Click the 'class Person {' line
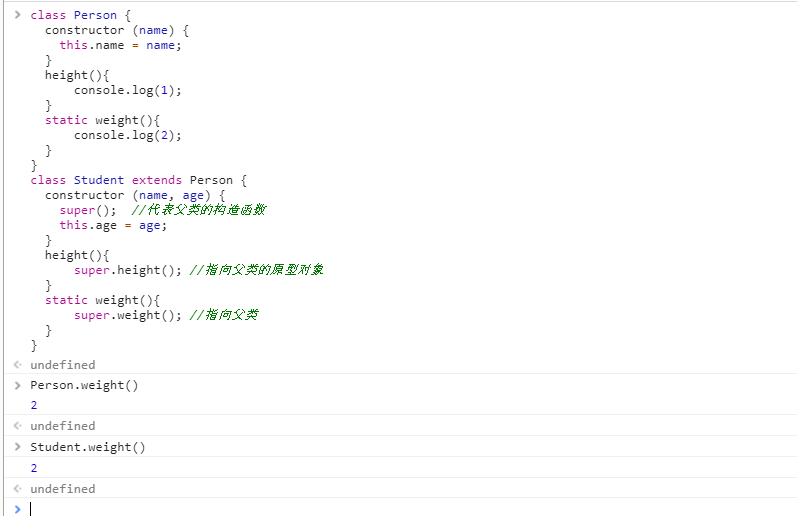 (x=80, y=15)
